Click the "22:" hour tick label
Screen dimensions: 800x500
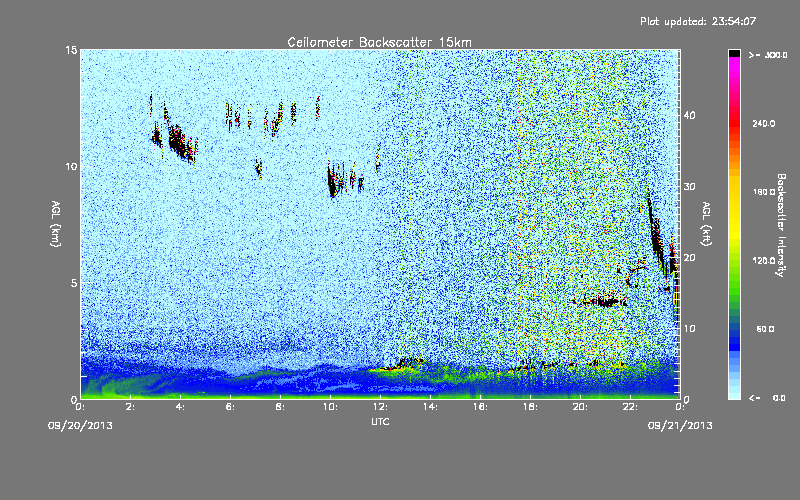point(631,407)
